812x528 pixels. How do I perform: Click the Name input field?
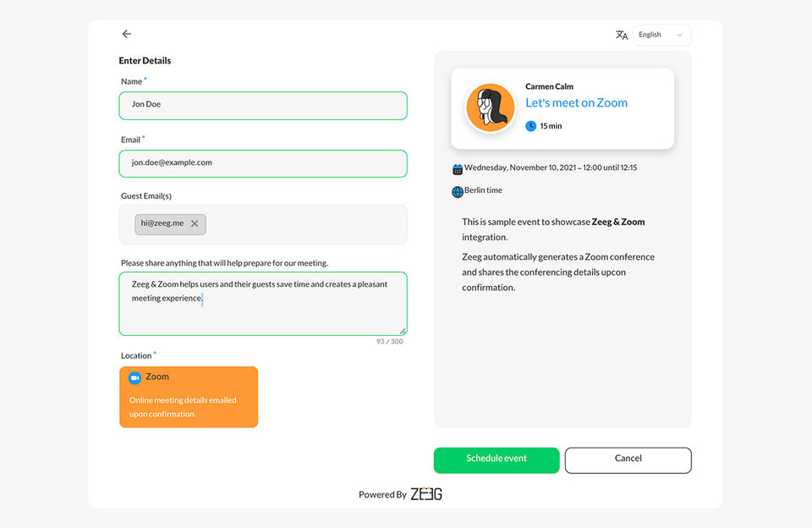pos(262,105)
